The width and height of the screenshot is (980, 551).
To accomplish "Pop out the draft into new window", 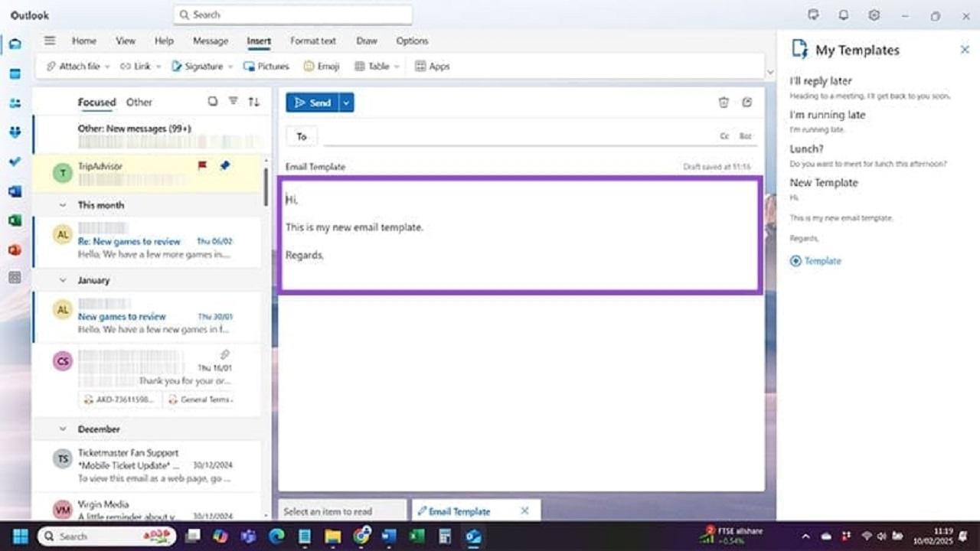I will [x=747, y=103].
